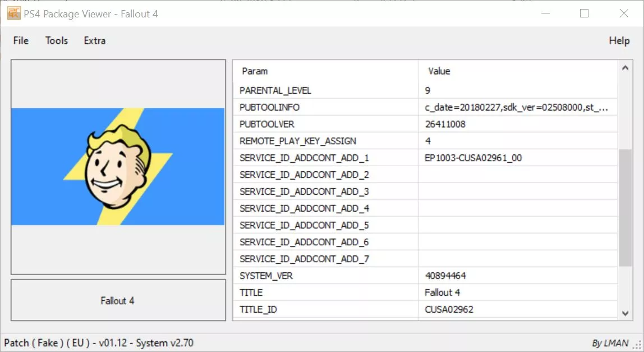Select the SYSTEM_VER row
The image size is (644, 352).
(266, 276)
